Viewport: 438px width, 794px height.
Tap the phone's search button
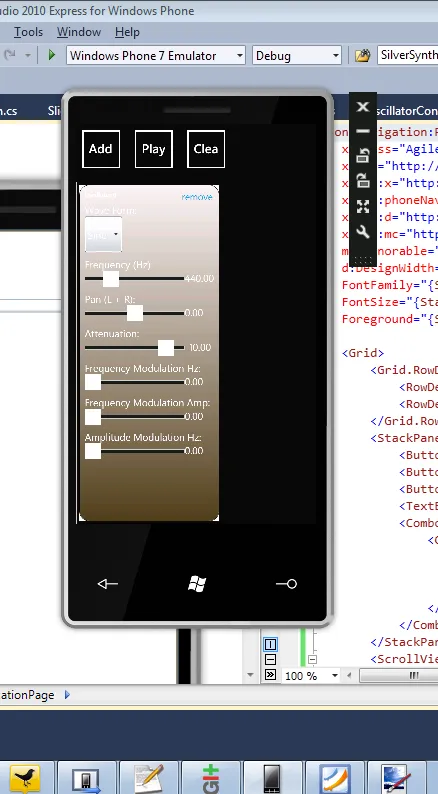[287, 584]
